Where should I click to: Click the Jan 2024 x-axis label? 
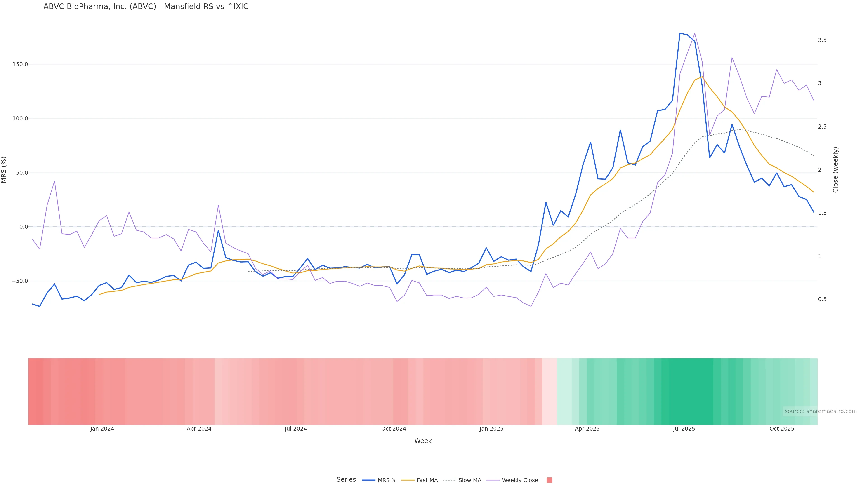102,429
